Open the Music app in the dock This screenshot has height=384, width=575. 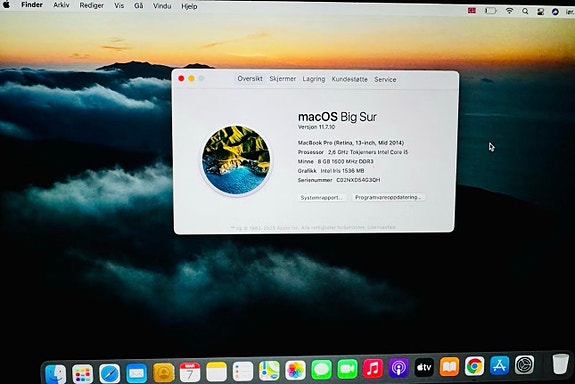373,368
